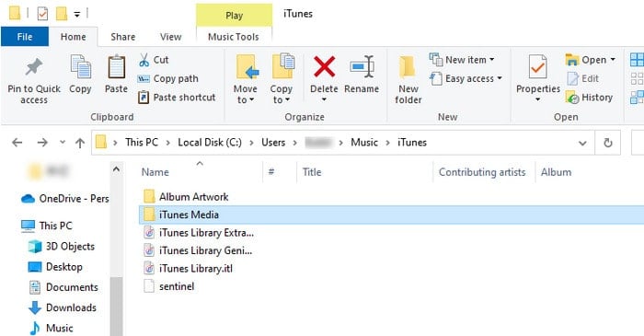Select the Album Artwork folder
644x336 pixels.
click(x=186, y=197)
